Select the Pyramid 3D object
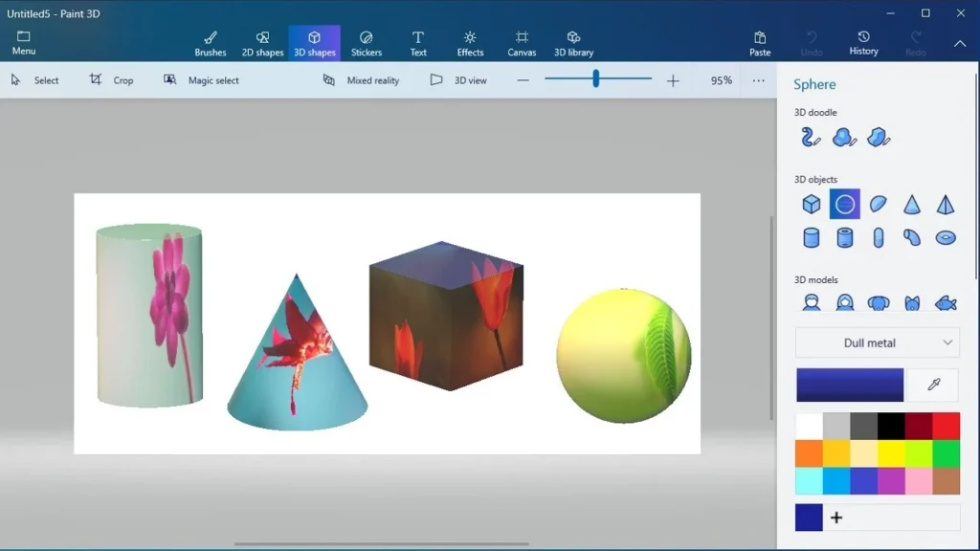 pyautogui.click(x=946, y=205)
